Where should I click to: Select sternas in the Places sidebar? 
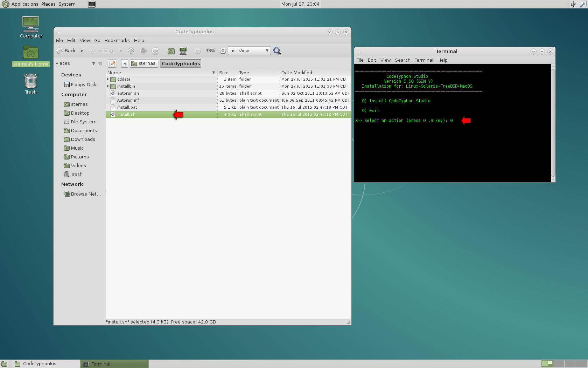point(76,104)
